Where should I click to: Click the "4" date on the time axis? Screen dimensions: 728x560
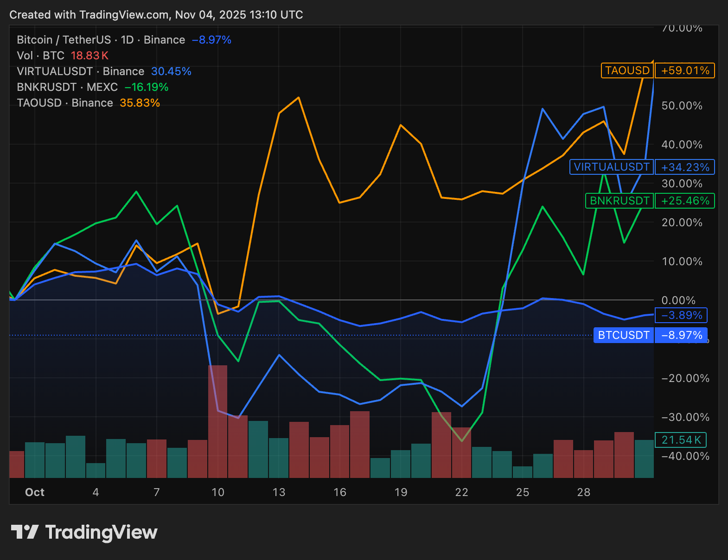click(96, 492)
